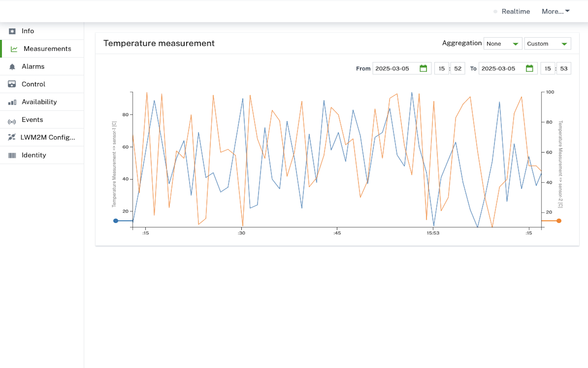This screenshot has height=368, width=588.
Task: Click the Control panel icon
Action: [12, 84]
